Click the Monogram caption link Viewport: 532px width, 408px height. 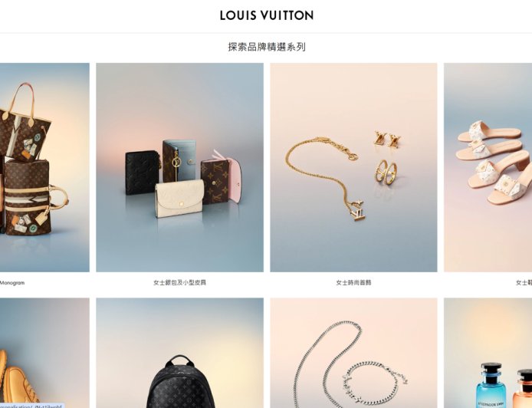(12, 283)
